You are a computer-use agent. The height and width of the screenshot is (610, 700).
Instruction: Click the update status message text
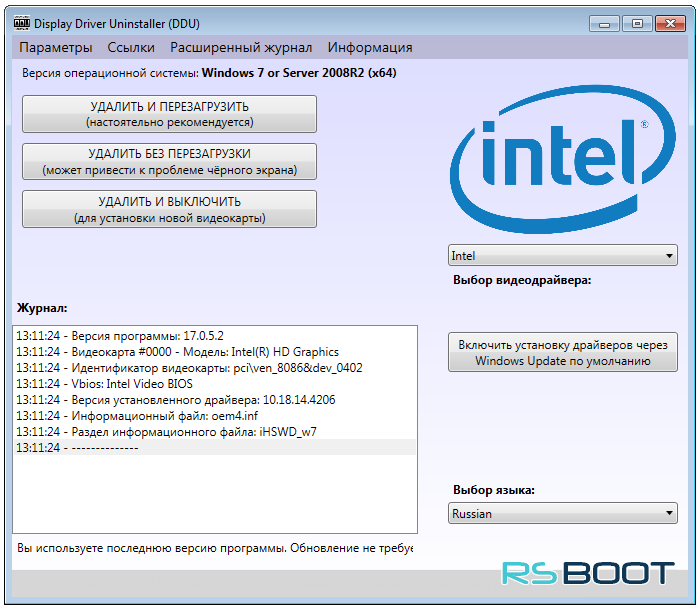(x=215, y=548)
